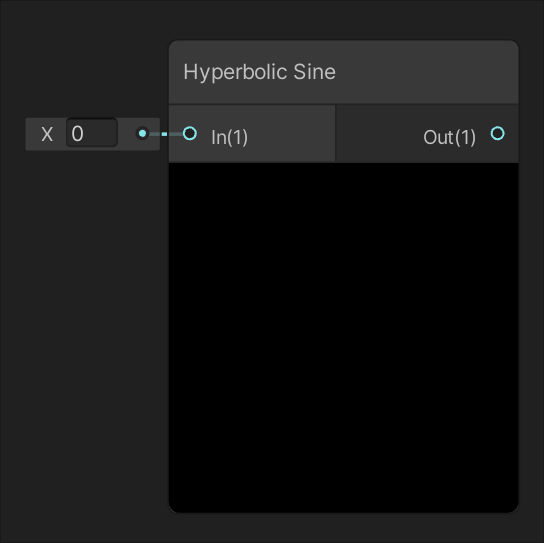
Task: Click the X label of the inline field
Action: coord(47,134)
